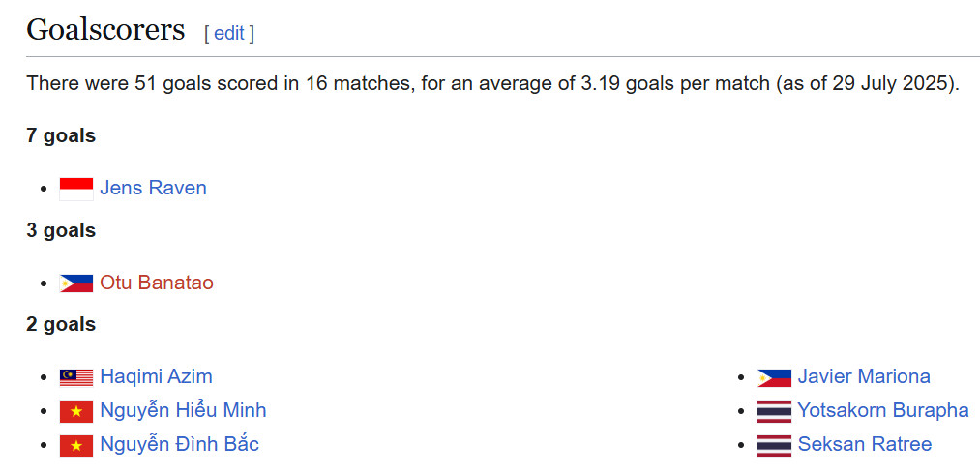The width and height of the screenshot is (980, 476).
Task: Click the Philippines flag beside Javier Mariona
Action: click(x=774, y=378)
